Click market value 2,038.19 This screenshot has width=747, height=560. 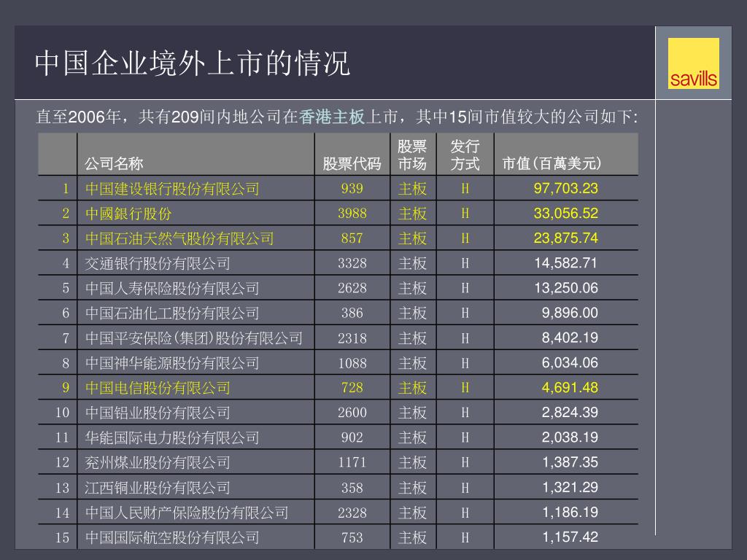[x=570, y=437]
